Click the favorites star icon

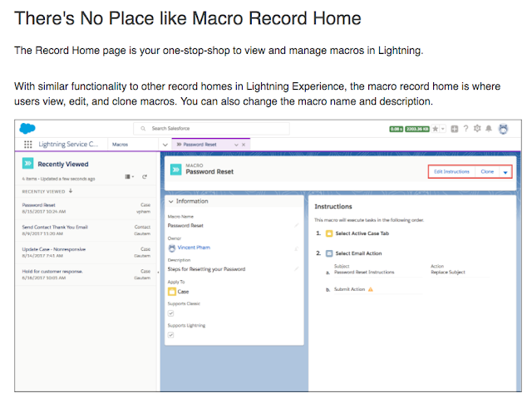(436, 129)
